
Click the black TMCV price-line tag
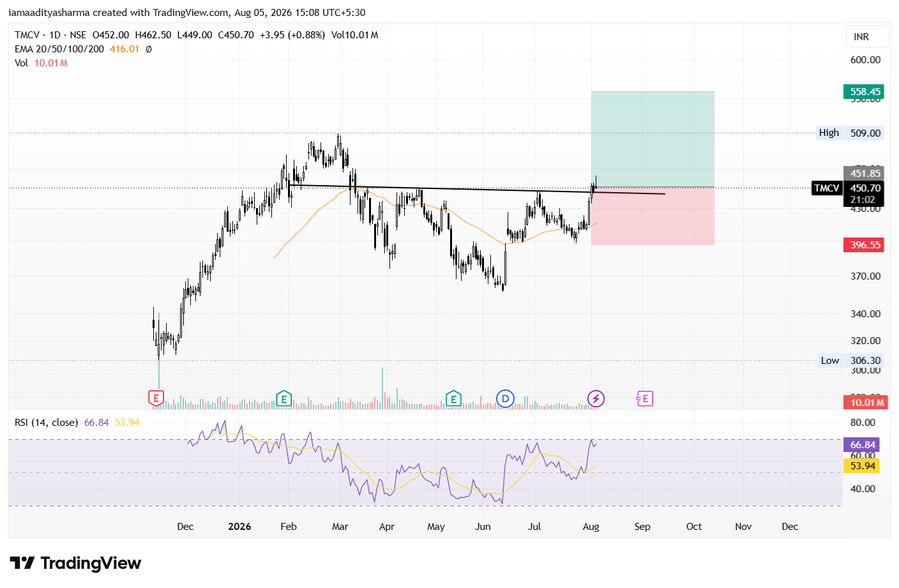(827, 188)
